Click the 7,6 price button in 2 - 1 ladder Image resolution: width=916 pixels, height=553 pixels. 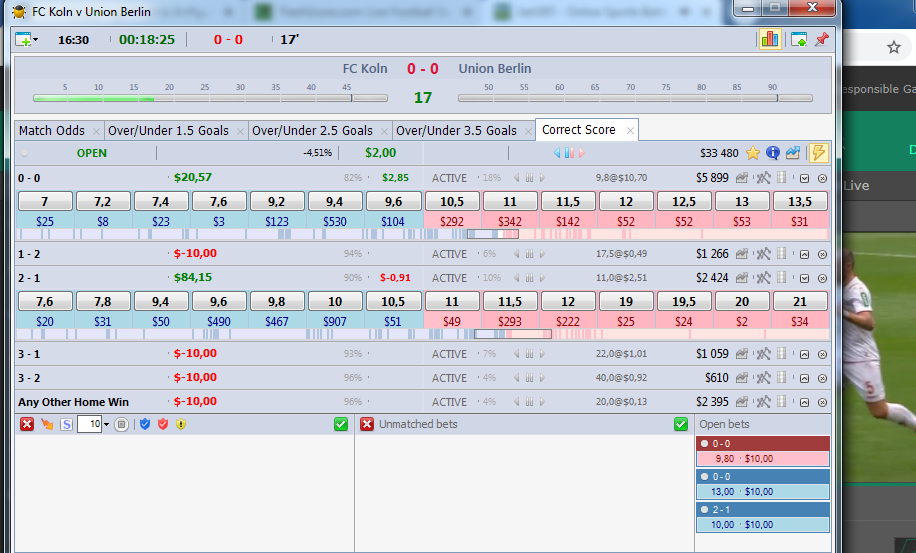click(x=44, y=301)
